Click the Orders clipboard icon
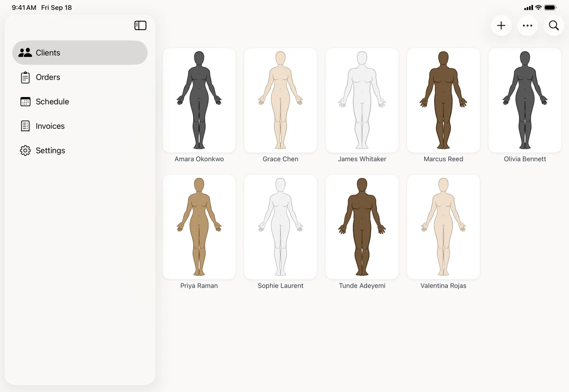 pos(25,77)
